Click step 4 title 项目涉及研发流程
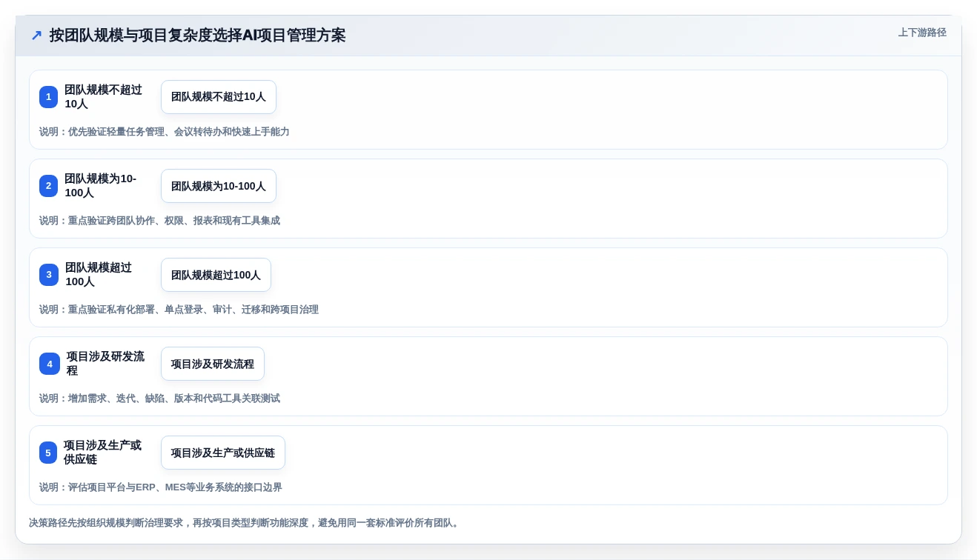 click(106, 364)
